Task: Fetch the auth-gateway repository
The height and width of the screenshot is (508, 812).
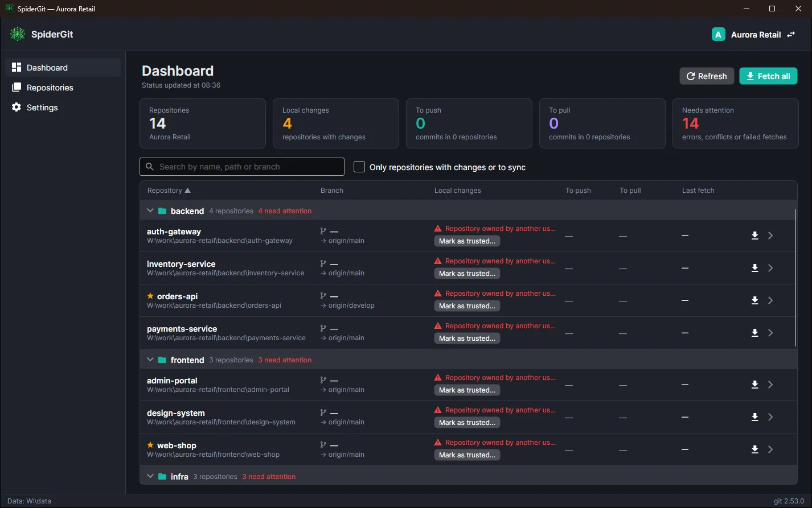Action: (x=754, y=236)
